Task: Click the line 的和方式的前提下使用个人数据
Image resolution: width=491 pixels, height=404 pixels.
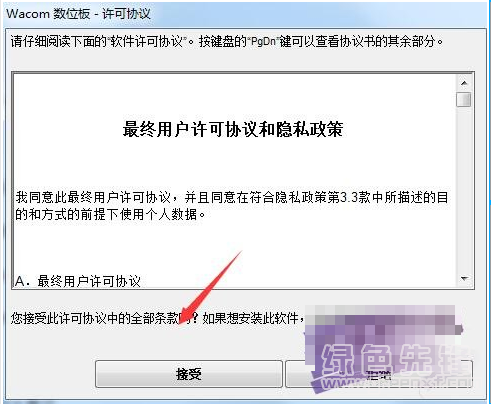Action: 110,214
